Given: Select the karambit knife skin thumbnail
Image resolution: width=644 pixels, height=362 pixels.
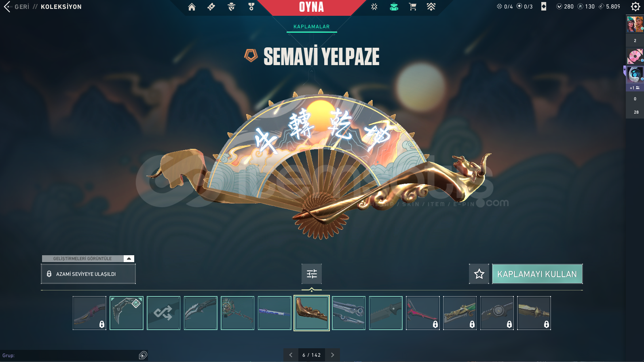Looking at the screenshot, I should coord(127,313).
